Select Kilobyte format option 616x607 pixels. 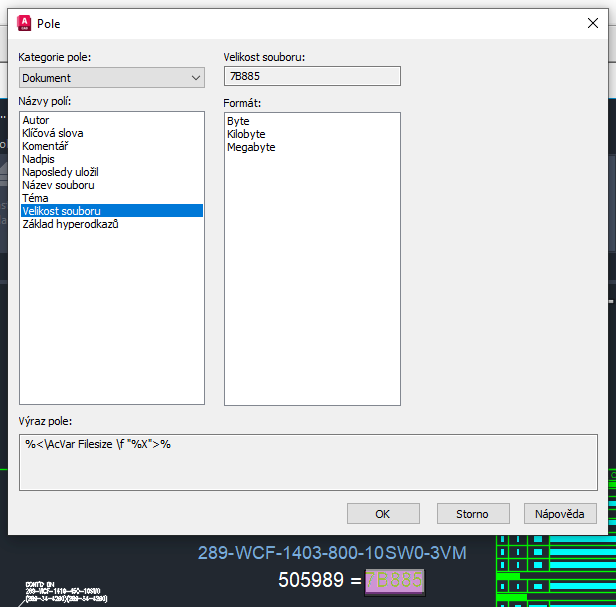246,134
